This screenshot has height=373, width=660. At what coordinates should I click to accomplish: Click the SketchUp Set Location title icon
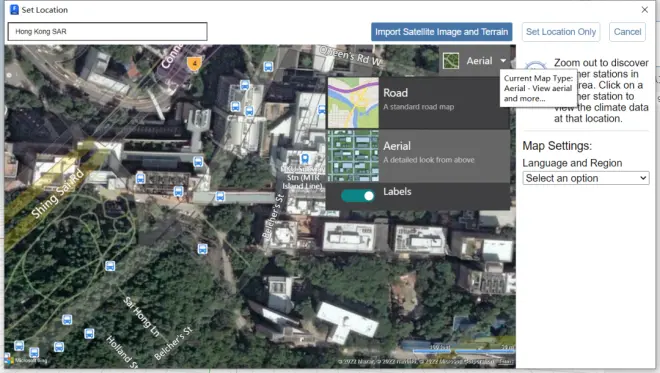pos(14,10)
